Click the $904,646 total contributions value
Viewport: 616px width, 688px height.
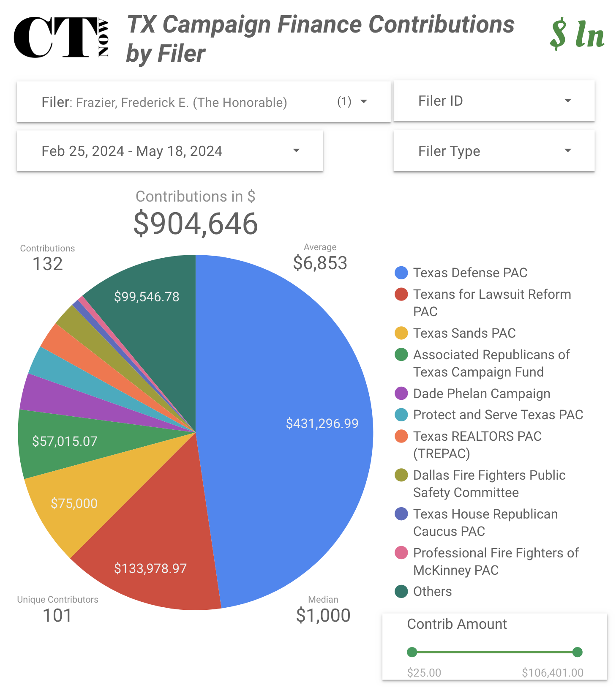[x=196, y=224]
